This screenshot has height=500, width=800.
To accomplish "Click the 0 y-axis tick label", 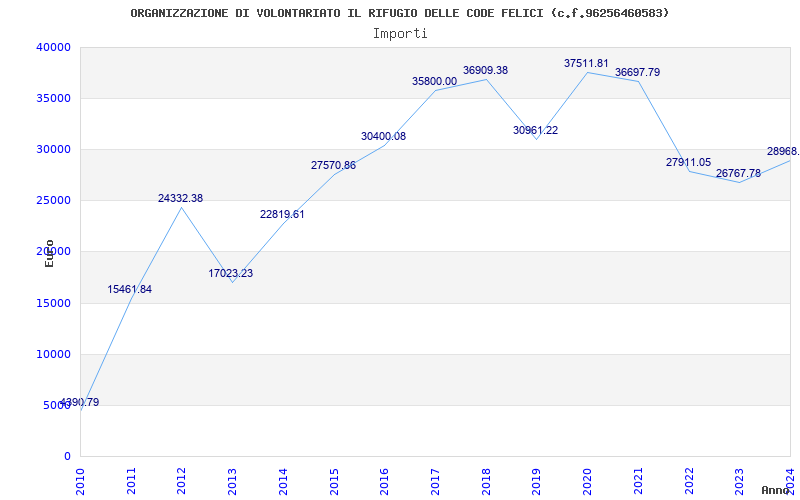I will 67,457.
